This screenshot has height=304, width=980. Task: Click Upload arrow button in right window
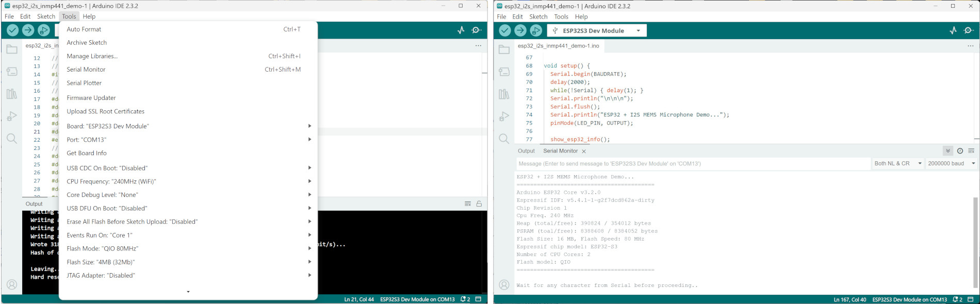pyautogui.click(x=520, y=30)
